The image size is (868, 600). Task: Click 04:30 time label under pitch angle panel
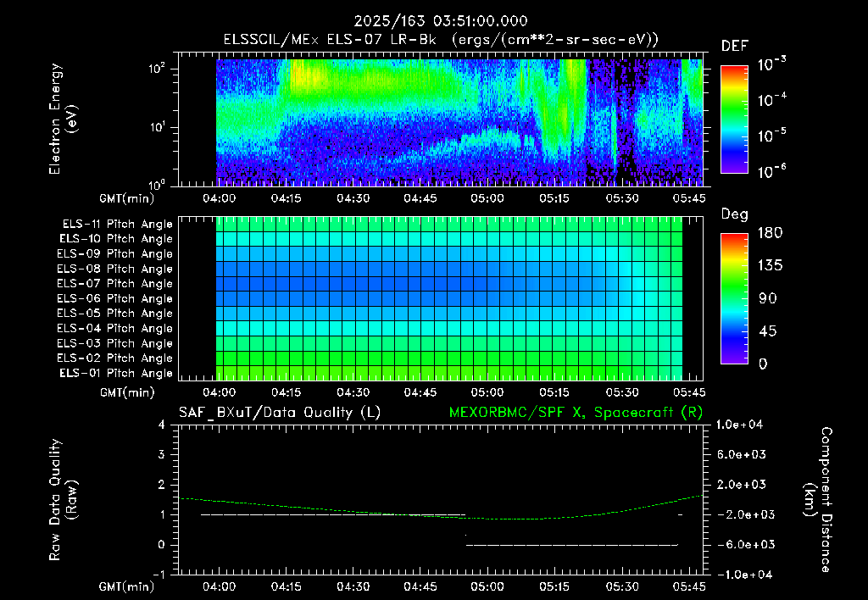click(353, 393)
